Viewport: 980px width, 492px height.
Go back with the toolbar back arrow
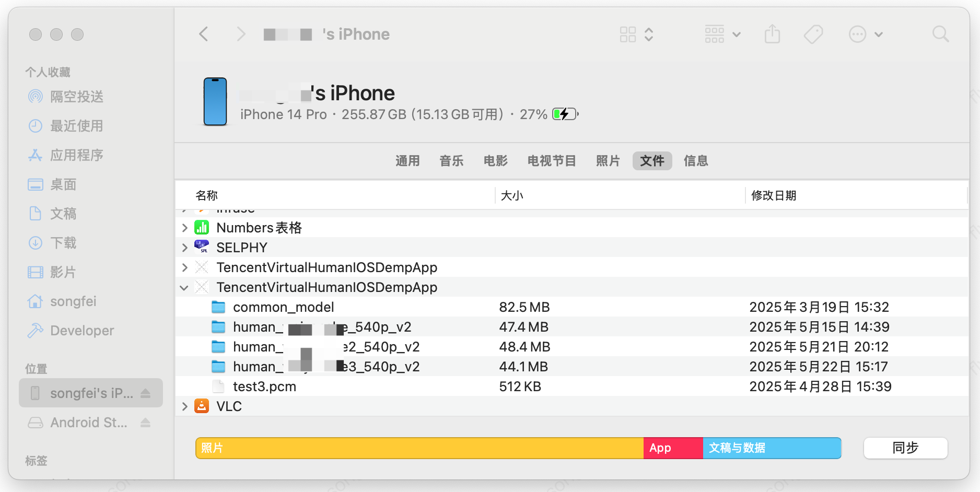click(x=204, y=34)
